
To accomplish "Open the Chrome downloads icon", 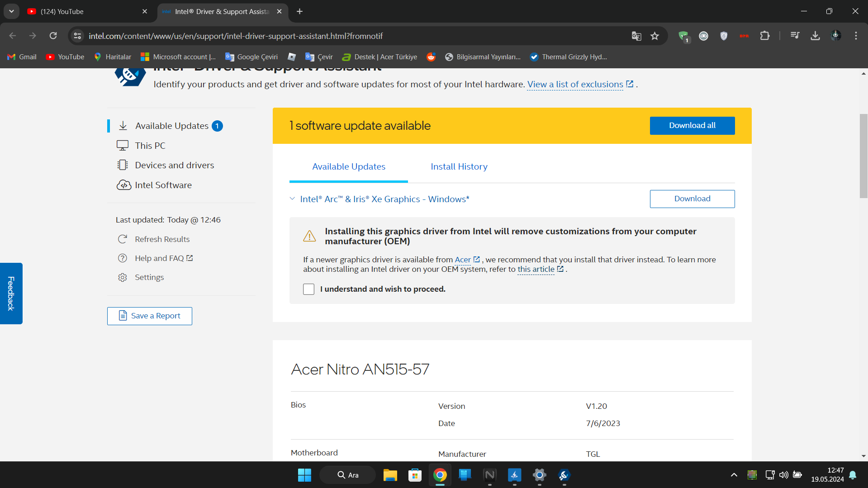I will pyautogui.click(x=815, y=36).
